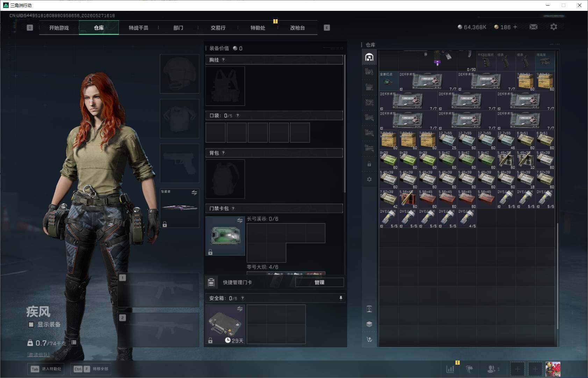The width and height of the screenshot is (588, 378).
Task: Open the 特战干员 tab
Action: point(138,28)
